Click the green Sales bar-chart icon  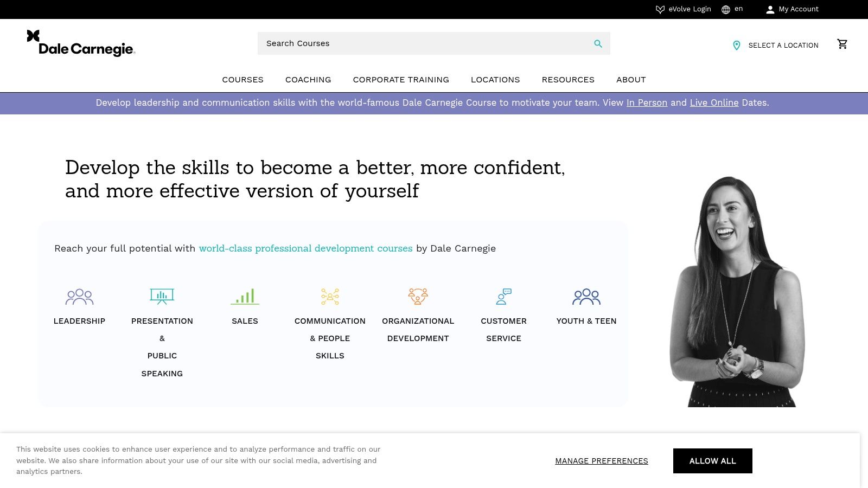pyautogui.click(x=245, y=296)
